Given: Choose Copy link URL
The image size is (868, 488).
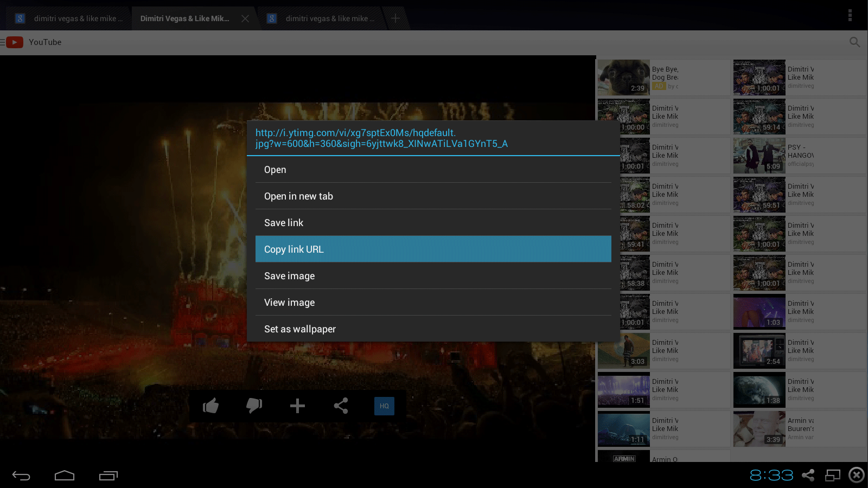Looking at the screenshot, I should [433, 249].
